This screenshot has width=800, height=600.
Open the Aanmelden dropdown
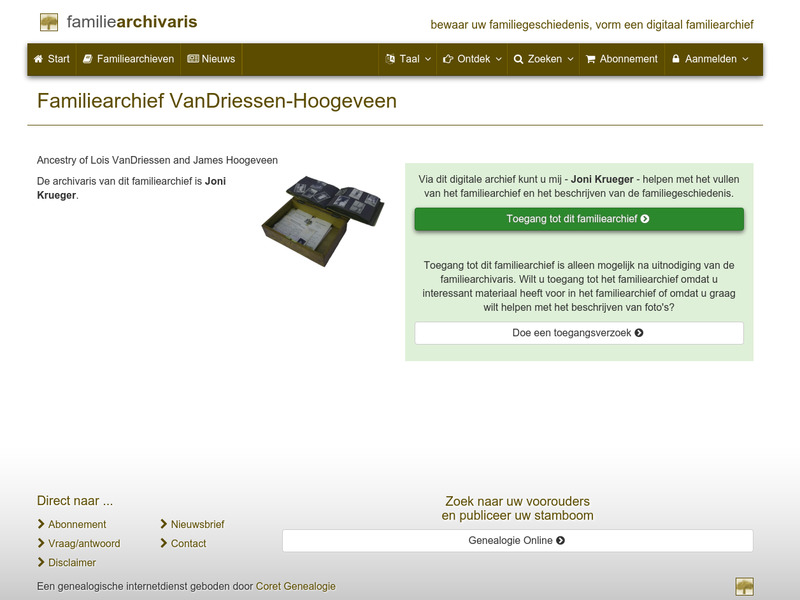click(712, 59)
